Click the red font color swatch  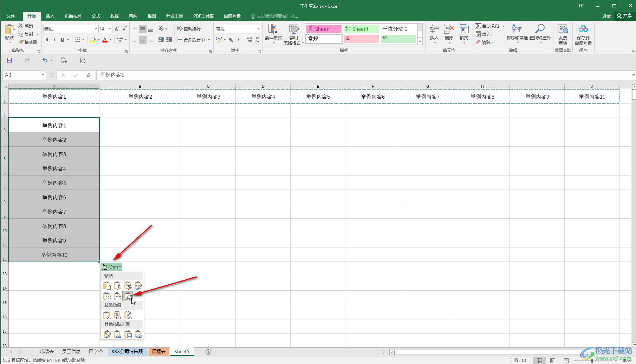(x=104, y=40)
